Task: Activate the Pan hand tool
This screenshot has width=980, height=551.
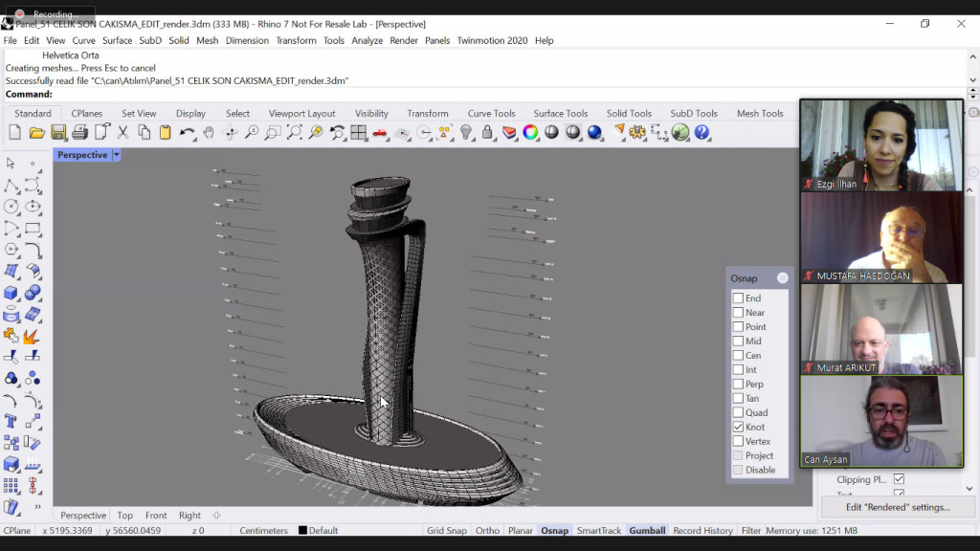Action: (x=209, y=133)
